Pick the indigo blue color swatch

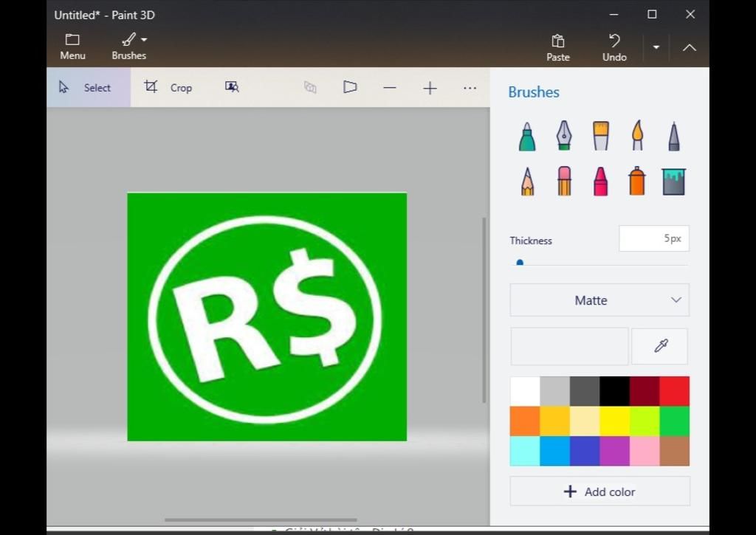click(x=585, y=451)
